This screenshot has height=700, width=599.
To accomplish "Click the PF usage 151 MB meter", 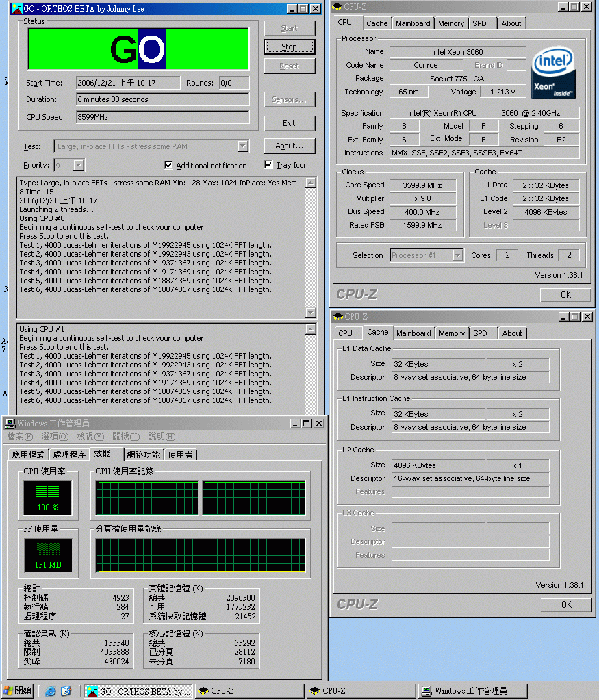I will click(x=48, y=556).
